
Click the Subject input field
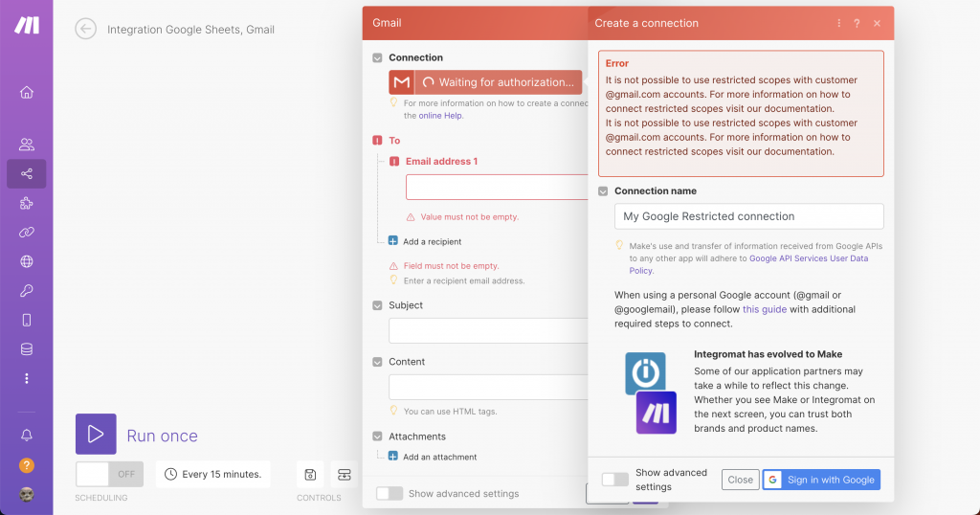pos(488,330)
